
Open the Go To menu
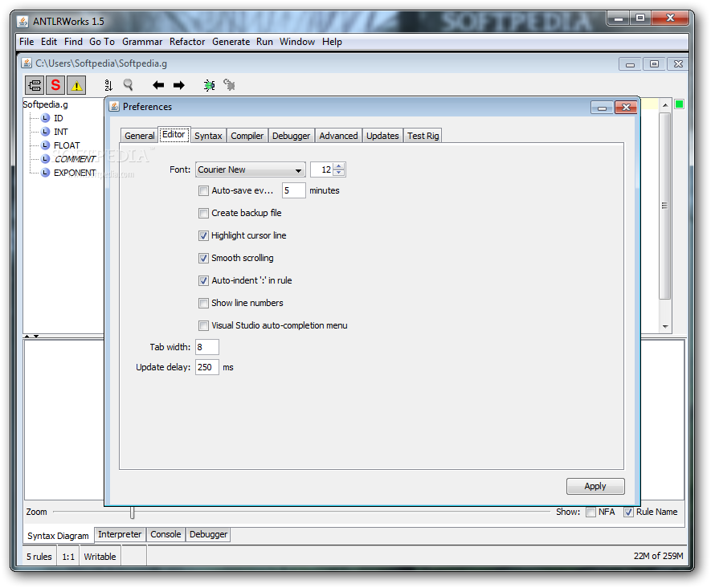pos(102,42)
